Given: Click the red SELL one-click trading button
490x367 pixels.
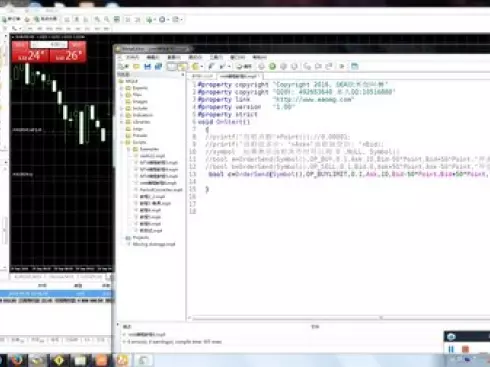Looking at the screenshot, I should 30,53.
